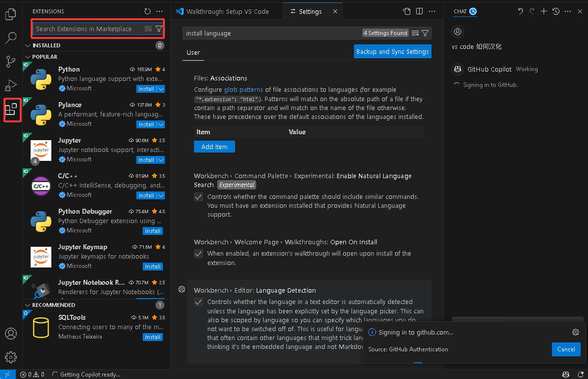Screen dimensions: 588x379
Task: Click Add Item under Files Associations
Action: (214, 147)
